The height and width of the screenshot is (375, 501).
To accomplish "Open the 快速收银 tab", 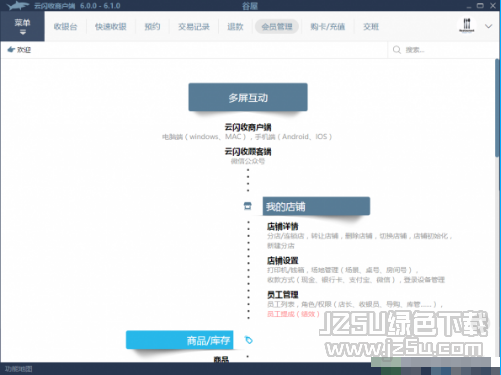I will coord(111,27).
